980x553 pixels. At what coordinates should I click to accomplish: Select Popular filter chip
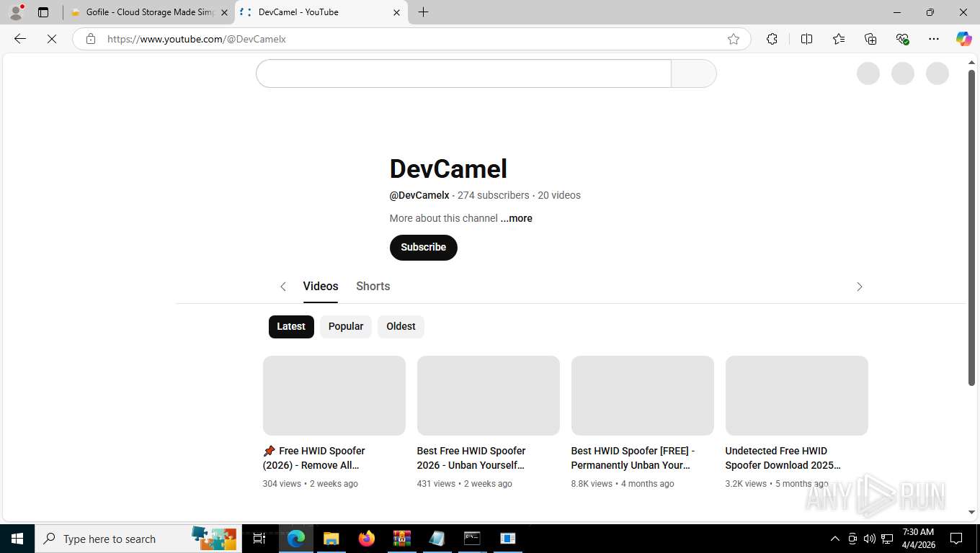tap(346, 326)
